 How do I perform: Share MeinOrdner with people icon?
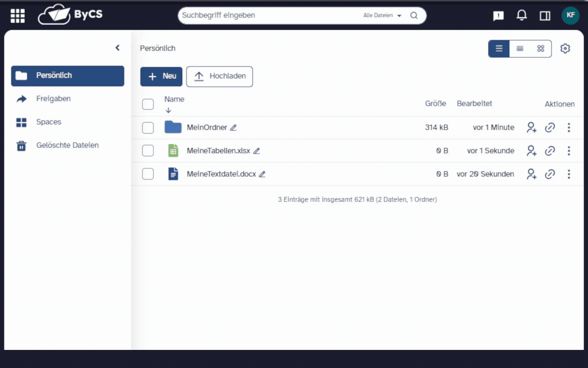[531, 127]
